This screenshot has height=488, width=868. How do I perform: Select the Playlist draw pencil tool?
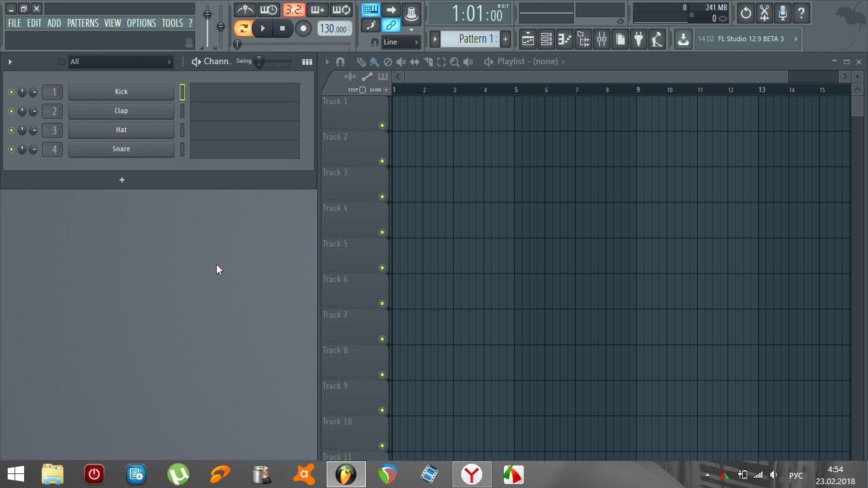(x=361, y=62)
